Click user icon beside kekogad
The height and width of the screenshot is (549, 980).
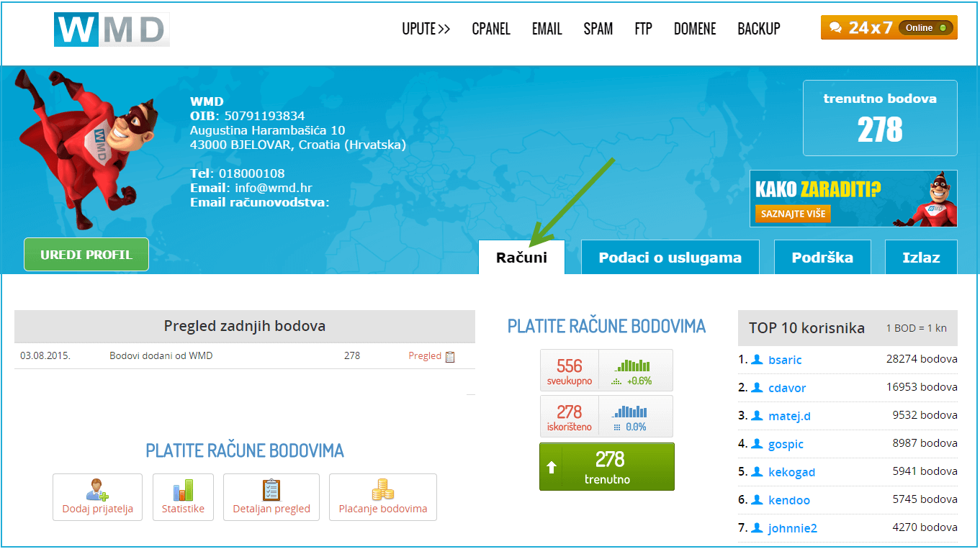(x=757, y=471)
